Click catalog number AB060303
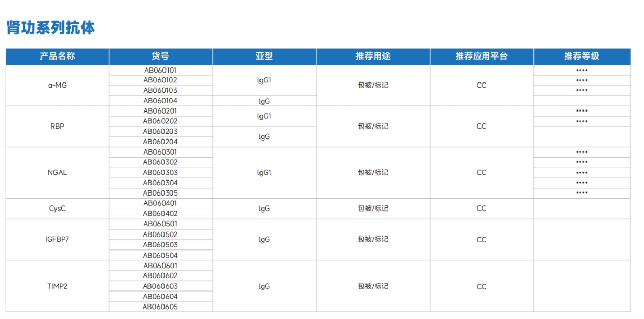The image size is (644, 319). [x=160, y=172]
